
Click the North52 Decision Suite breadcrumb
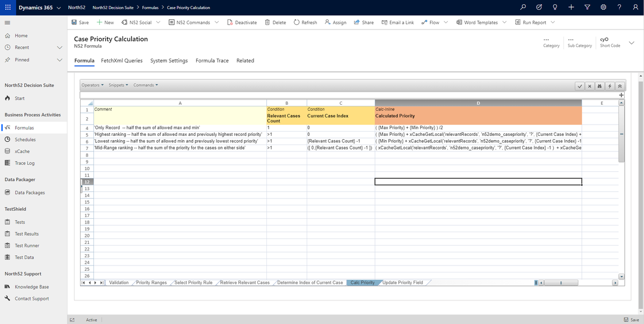point(113,8)
